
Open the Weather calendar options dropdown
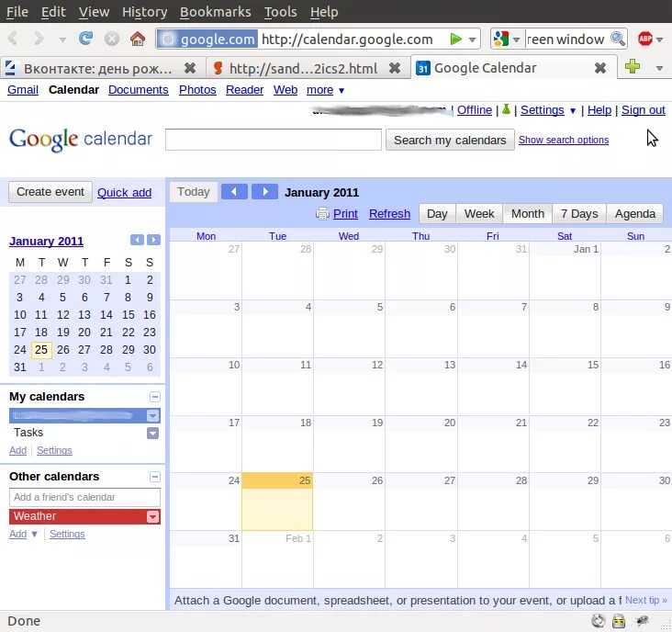pos(153,516)
